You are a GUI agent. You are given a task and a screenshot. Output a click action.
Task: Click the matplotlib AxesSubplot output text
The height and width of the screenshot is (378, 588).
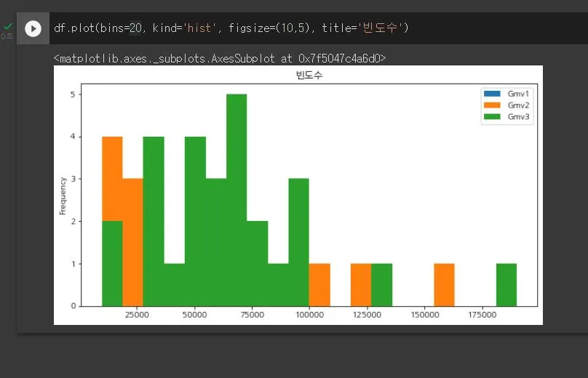point(219,58)
